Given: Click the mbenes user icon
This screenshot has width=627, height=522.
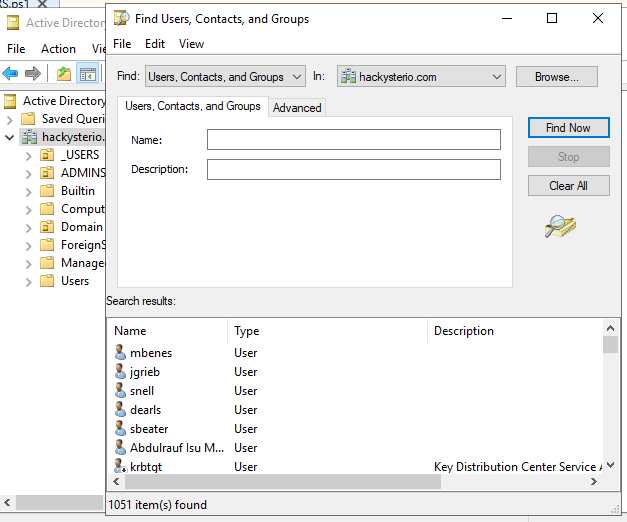Looking at the screenshot, I should (120, 352).
